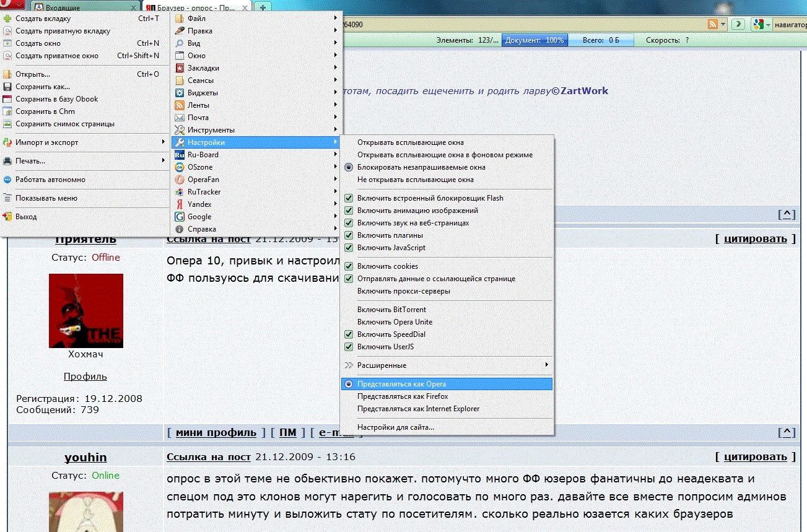Viewport: 807px width, 532px height.
Task: Open the Google submenu item
Action: click(199, 217)
